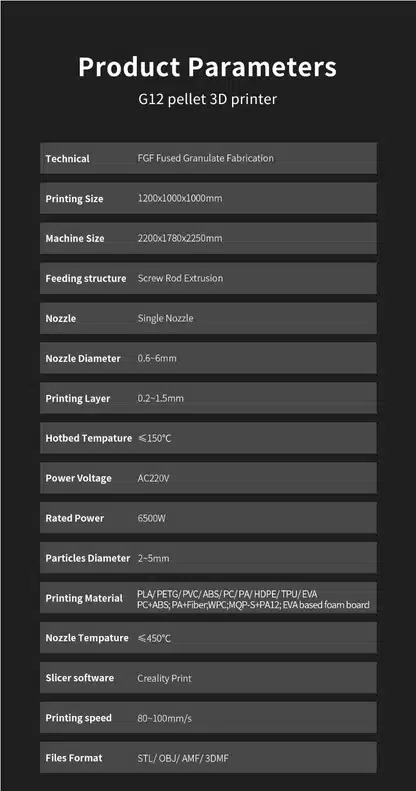Select Particles Diameter label
The image size is (416, 791).
88,558
